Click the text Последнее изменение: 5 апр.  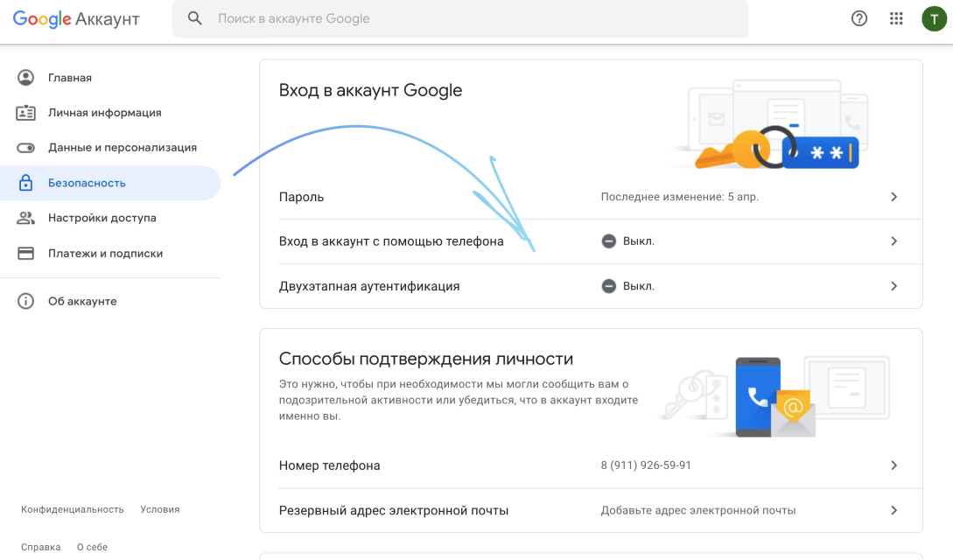pyautogui.click(x=679, y=197)
